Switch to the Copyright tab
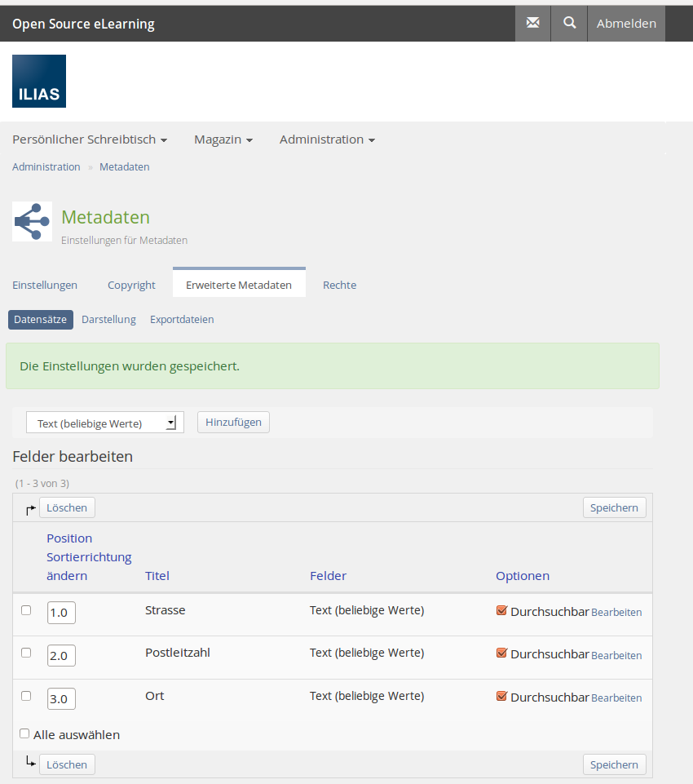The image size is (693, 784). [x=131, y=285]
